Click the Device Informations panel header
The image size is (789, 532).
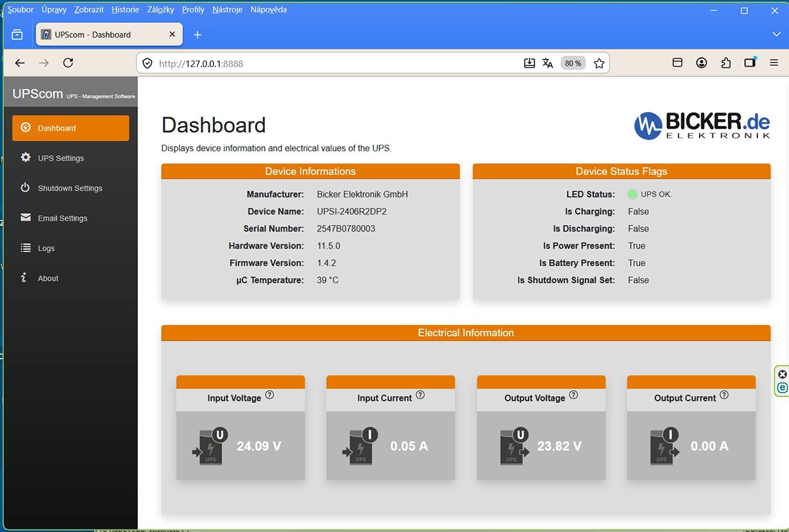click(x=310, y=171)
